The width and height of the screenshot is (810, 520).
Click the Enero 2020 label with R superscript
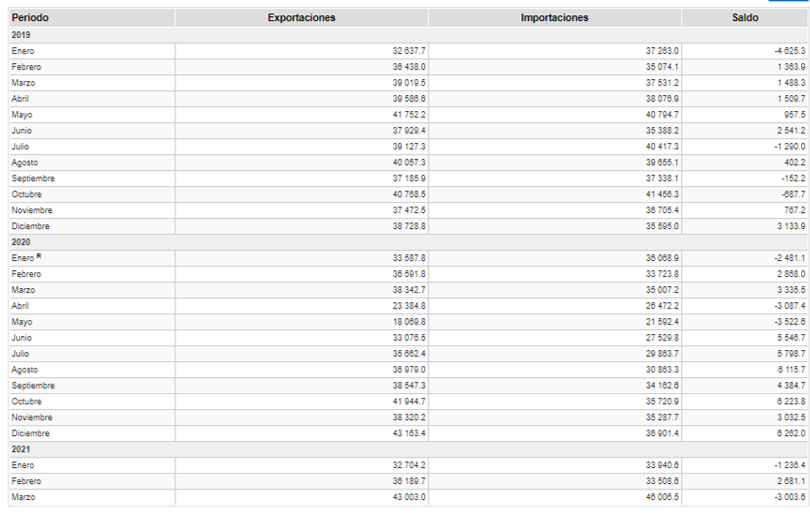[26, 258]
